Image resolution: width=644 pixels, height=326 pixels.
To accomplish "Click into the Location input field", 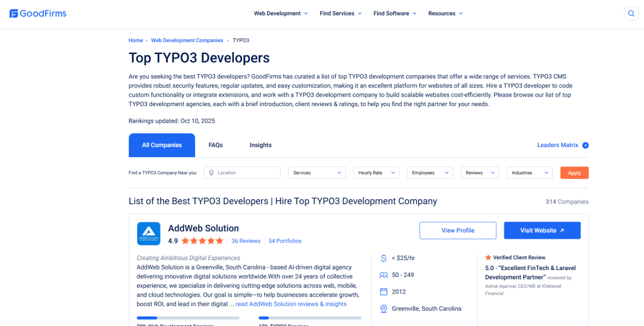I will 242,173.
